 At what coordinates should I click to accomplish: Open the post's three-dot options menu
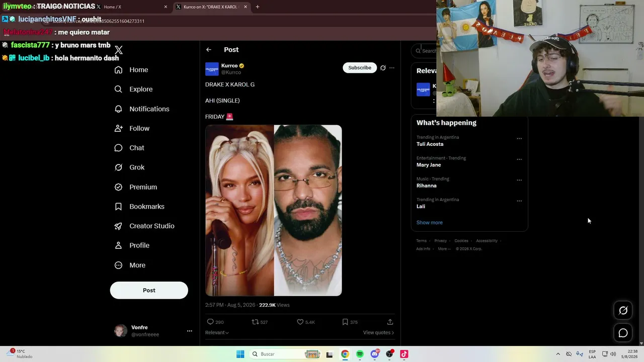point(392,68)
